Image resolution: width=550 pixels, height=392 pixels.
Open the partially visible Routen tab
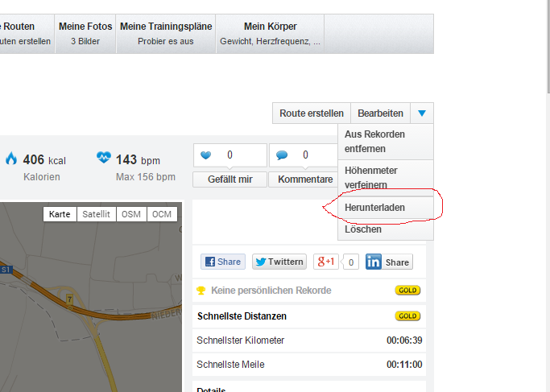[27, 34]
